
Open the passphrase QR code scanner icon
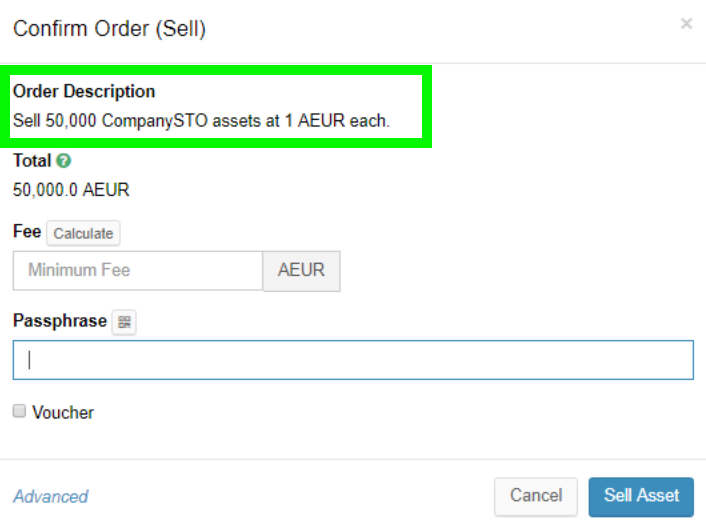pyautogui.click(x=124, y=322)
